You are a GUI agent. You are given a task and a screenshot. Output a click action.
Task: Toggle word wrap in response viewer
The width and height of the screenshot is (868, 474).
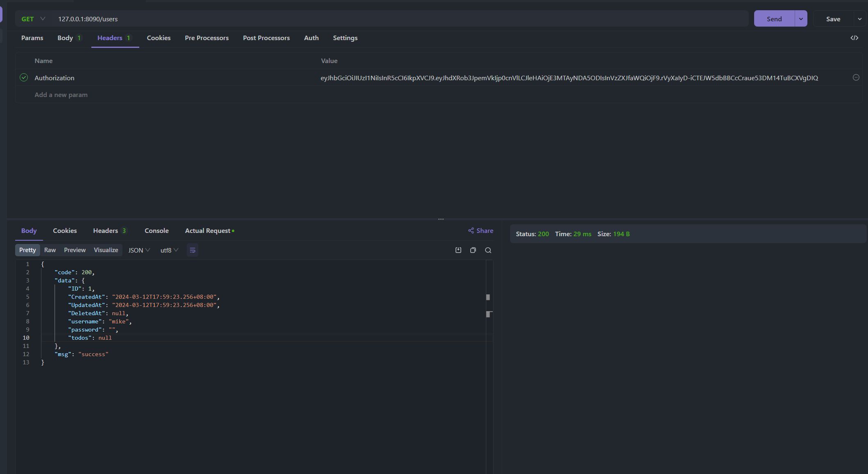point(192,250)
